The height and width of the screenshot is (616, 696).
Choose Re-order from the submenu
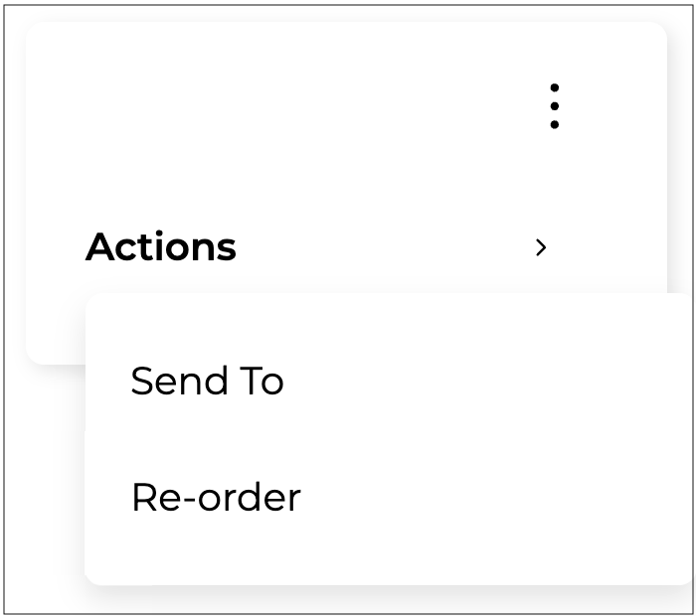click(216, 497)
